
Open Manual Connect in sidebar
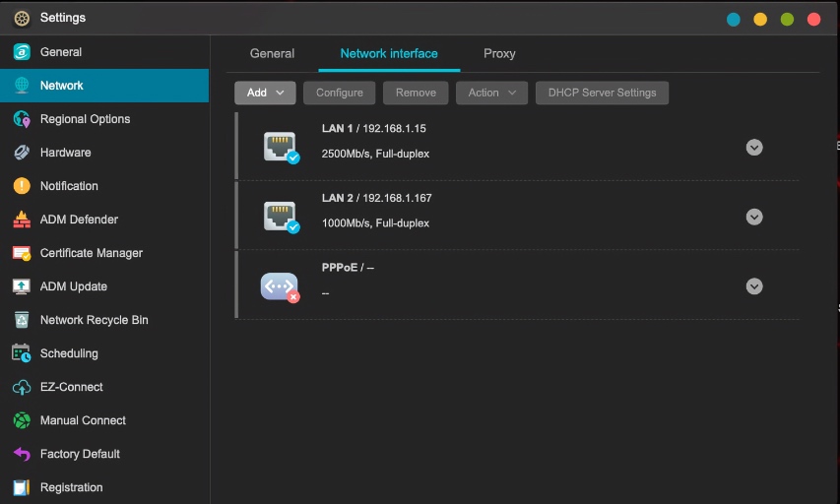click(x=104, y=420)
